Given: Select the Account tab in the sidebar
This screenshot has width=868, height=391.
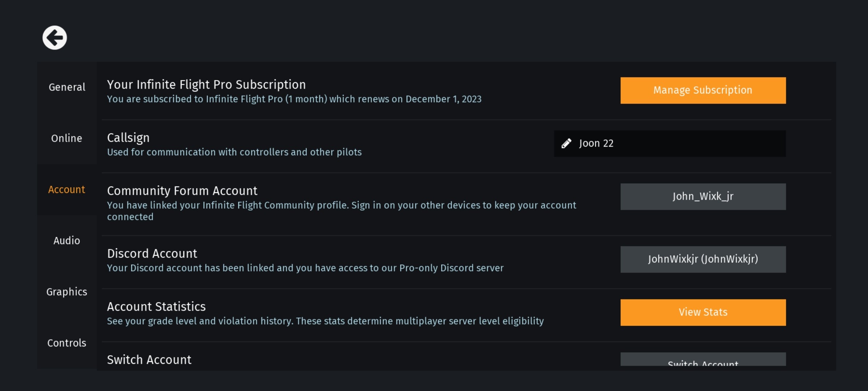Looking at the screenshot, I should (67, 189).
